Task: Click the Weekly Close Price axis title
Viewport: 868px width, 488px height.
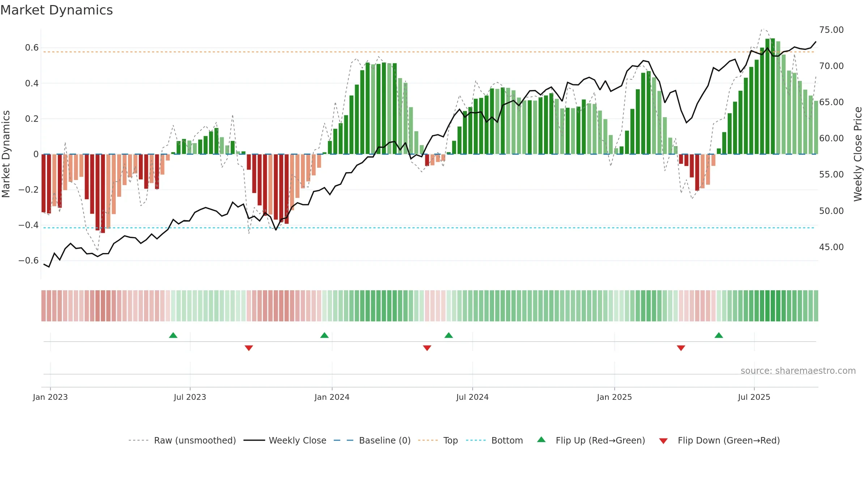Action: point(858,154)
